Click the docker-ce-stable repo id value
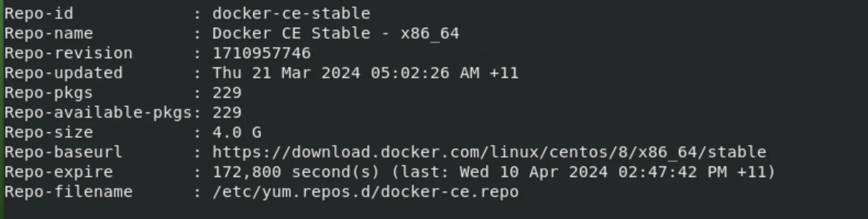Image resolution: width=868 pixels, height=219 pixels. click(x=291, y=13)
